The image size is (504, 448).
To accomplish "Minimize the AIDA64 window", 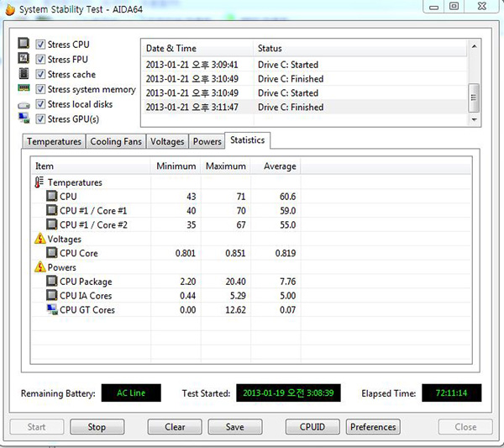I will click(x=433, y=7).
